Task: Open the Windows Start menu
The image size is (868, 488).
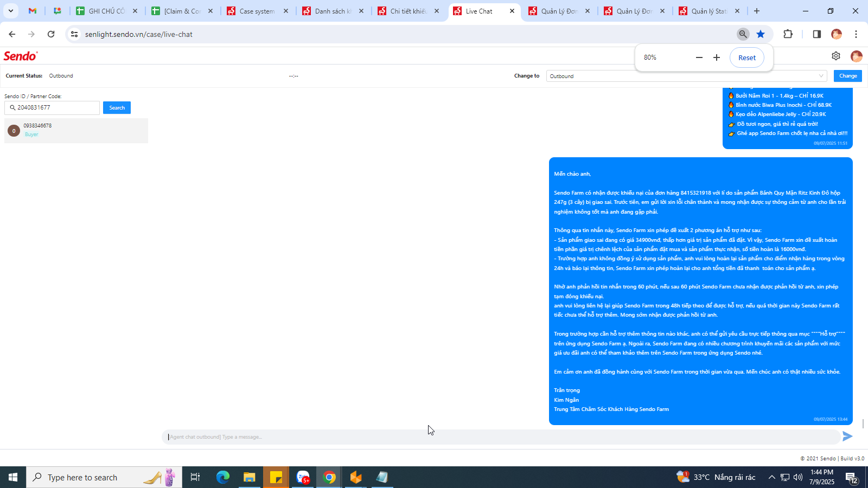Action: tap(13, 477)
